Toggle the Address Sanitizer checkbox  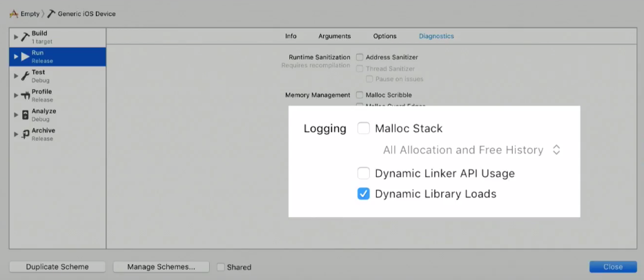(x=359, y=57)
